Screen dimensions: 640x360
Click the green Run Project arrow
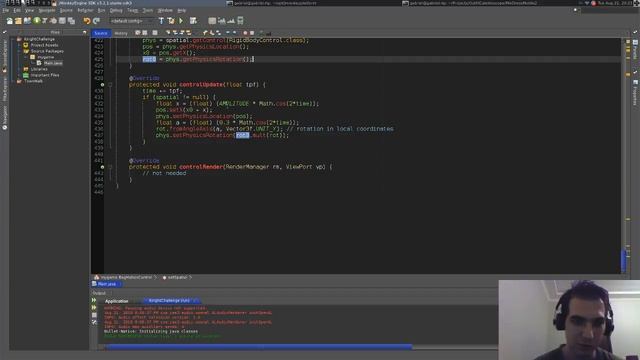[x=181, y=21]
